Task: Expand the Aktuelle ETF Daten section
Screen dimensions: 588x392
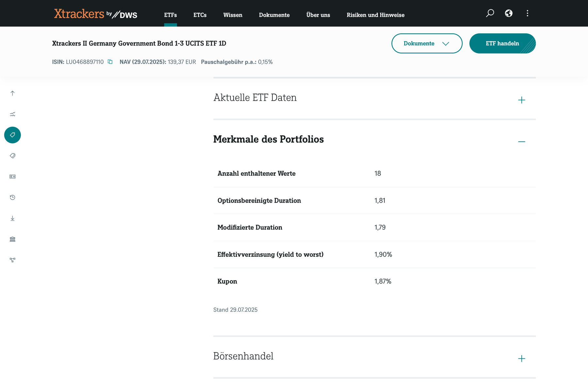Action: [x=521, y=100]
